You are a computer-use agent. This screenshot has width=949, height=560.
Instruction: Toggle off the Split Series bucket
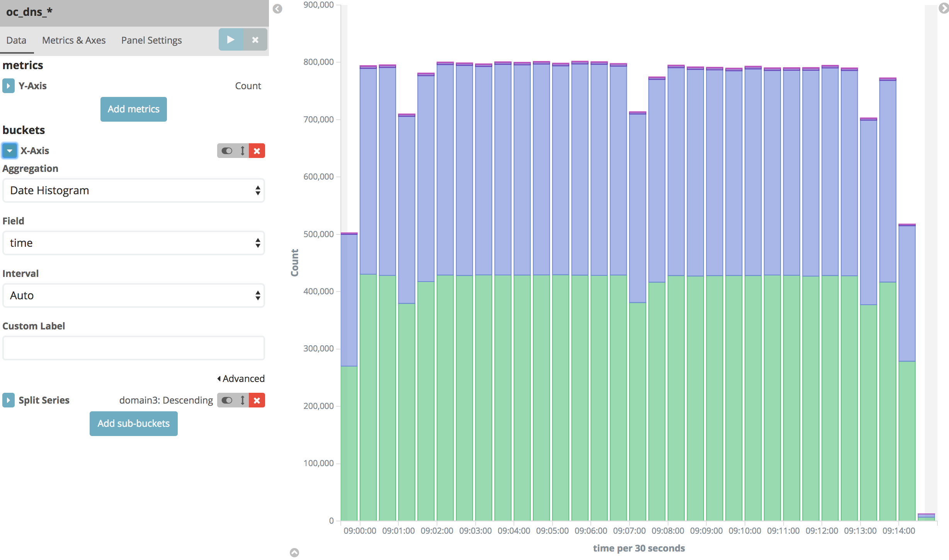227,400
